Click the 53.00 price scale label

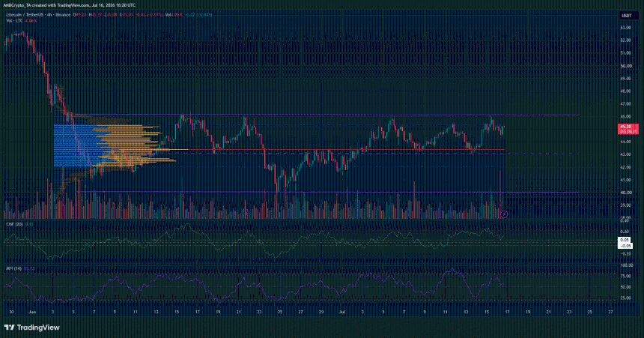[626, 28]
